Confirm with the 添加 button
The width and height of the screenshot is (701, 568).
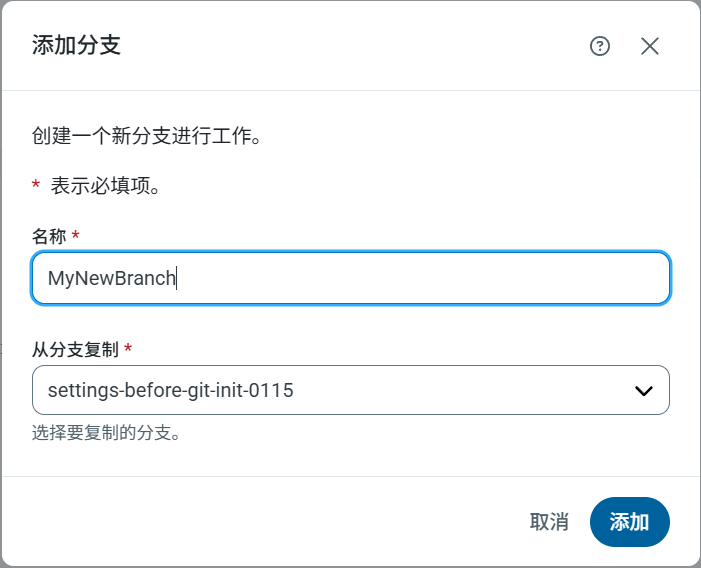pyautogui.click(x=629, y=522)
